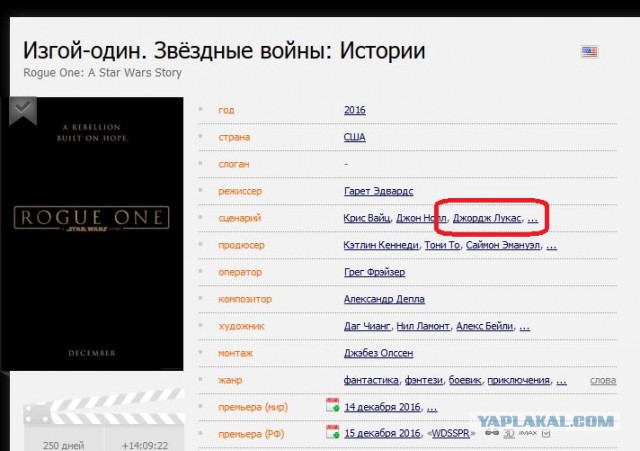Click the title Изгой-один. Звёздные войны: Истории

coord(224,51)
